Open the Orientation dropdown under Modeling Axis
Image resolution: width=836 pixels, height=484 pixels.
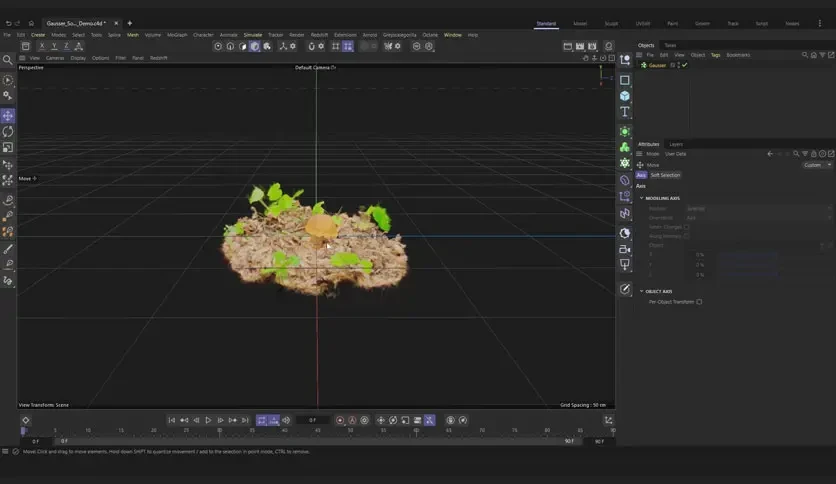point(758,218)
